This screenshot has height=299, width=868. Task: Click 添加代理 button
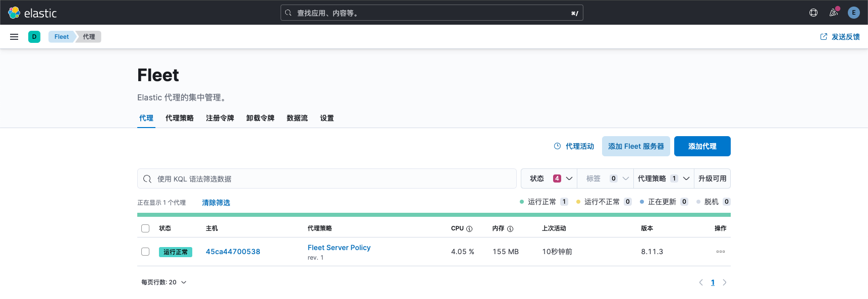[702, 146]
